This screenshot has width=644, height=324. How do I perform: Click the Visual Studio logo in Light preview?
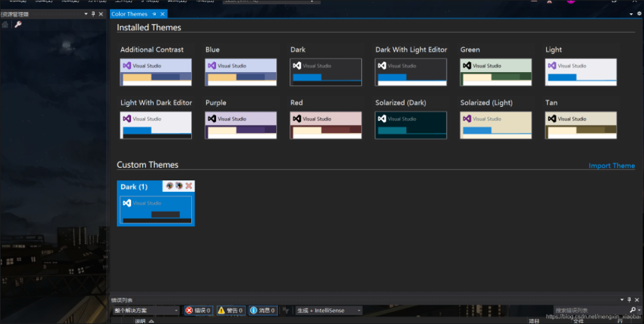(x=552, y=65)
